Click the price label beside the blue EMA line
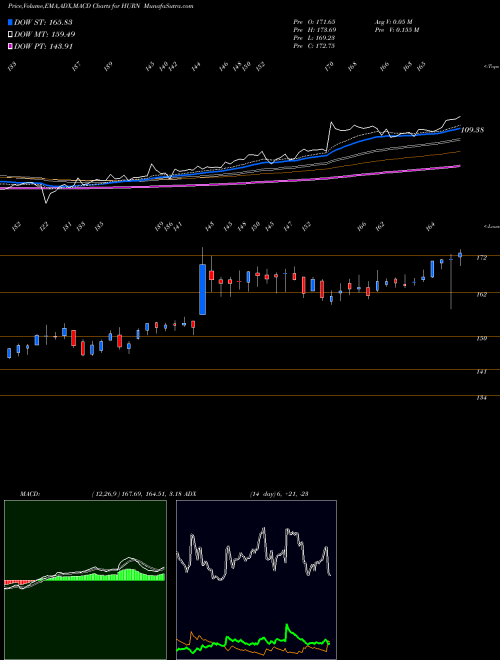Image resolution: width=500 pixels, height=660 pixels. 472,130
